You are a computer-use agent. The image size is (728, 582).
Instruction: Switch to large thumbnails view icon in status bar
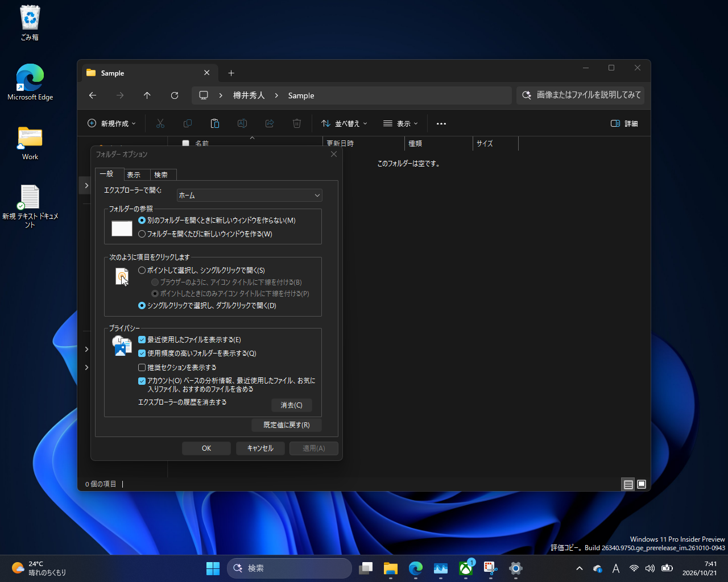(x=642, y=484)
